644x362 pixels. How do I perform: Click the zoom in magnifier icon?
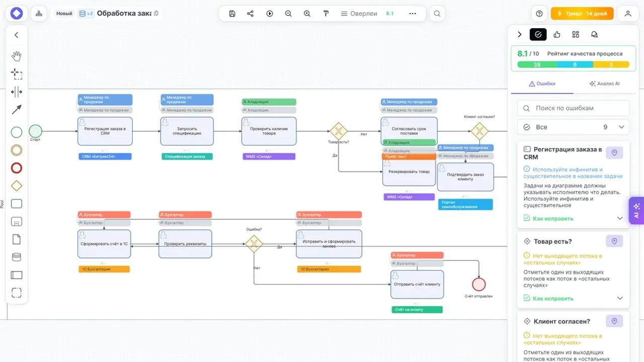coord(307,14)
